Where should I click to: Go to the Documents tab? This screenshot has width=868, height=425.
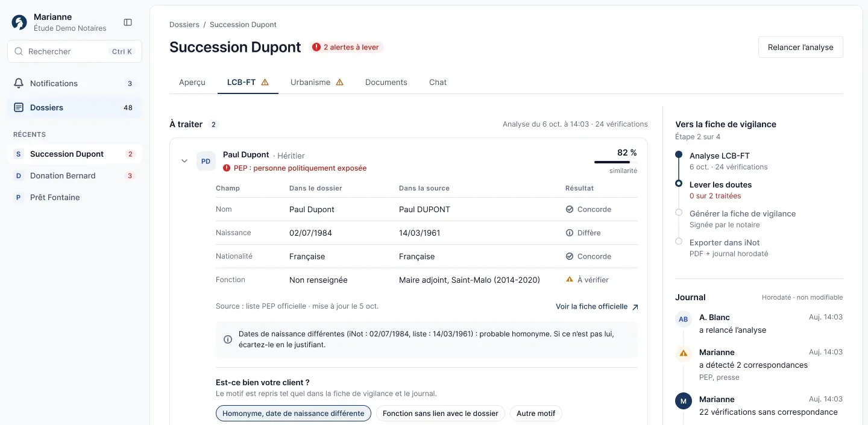[x=386, y=83]
